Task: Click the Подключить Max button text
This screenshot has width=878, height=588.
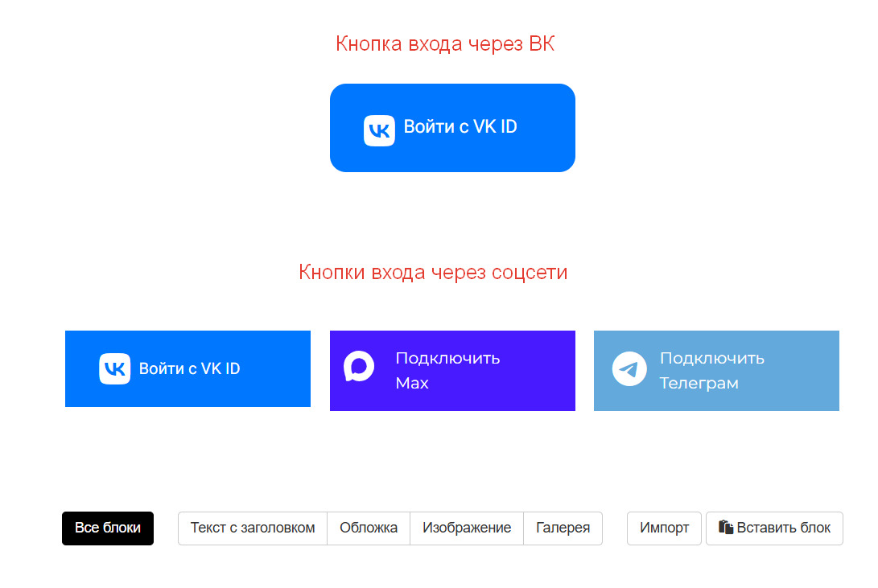Action: (447, 370)
